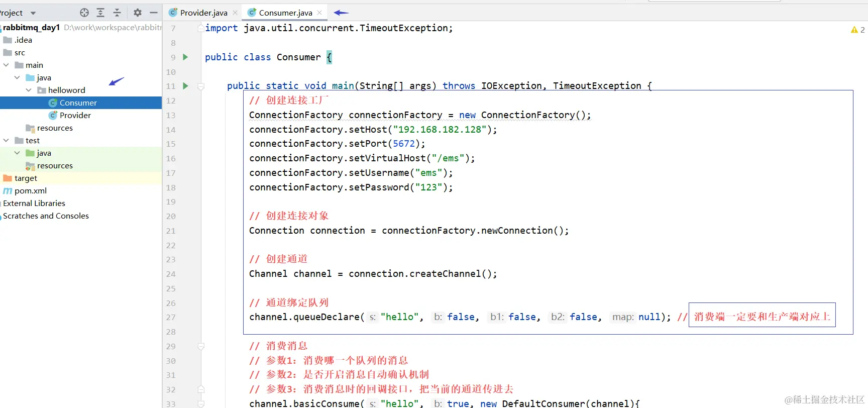
Task: Click the Collapse All icon in Project toolbar
Action: tap(117, 13)
